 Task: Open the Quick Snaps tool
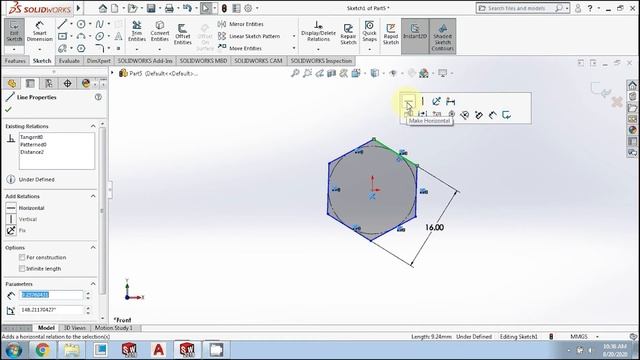tap(369, 31)
